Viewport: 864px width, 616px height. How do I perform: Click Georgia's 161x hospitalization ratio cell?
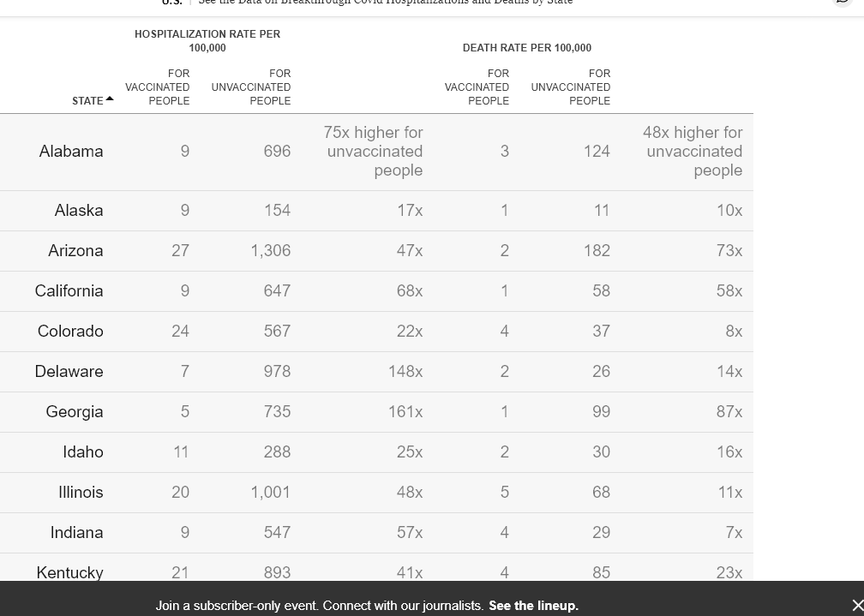tap(405, 412)
